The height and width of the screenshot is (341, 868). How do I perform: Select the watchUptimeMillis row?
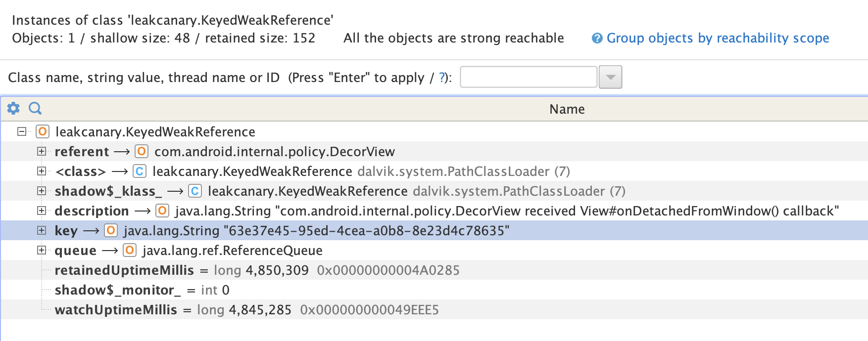[x=116, y=309]
